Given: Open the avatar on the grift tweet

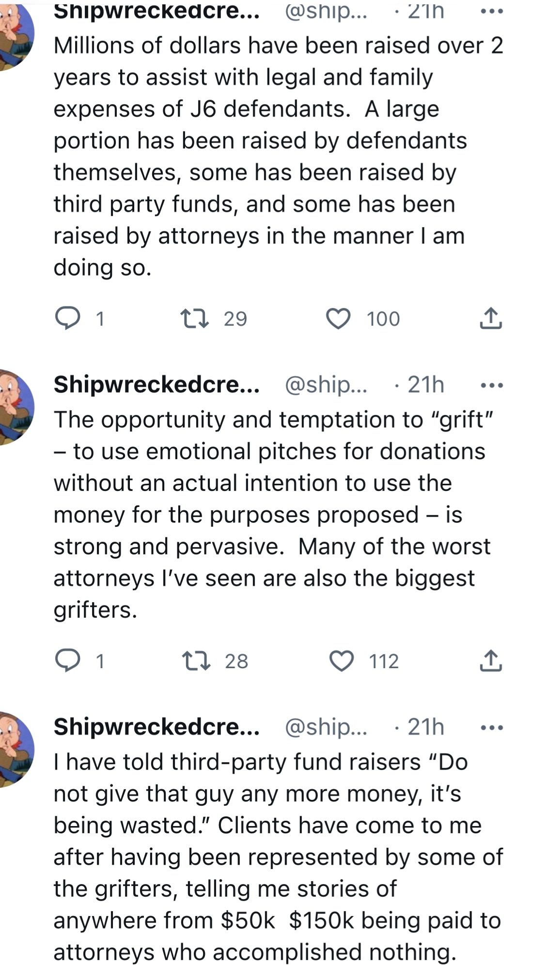Looking at the screenshot, I should (x=15, y=407).
